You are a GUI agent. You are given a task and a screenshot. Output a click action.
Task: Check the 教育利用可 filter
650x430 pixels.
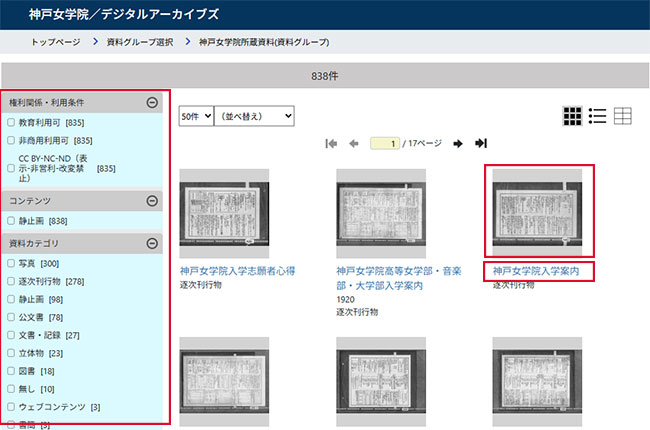coord(11,122)
